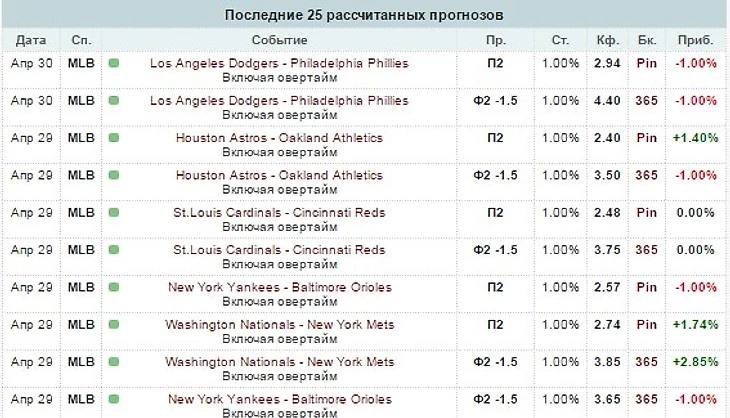Click green status icon in Yankees–Orioles П2 row
730x418 pixels.
tap(113, 288)
